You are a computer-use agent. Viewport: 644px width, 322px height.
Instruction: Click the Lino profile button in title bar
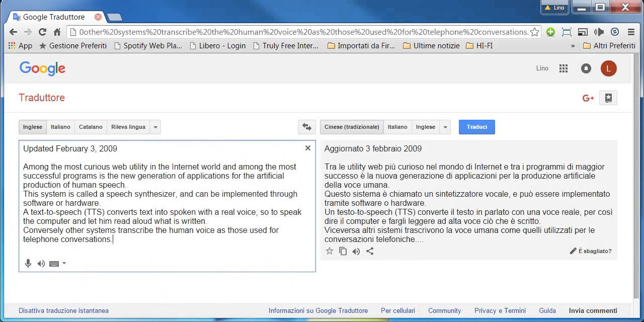(x=554, y=7)
